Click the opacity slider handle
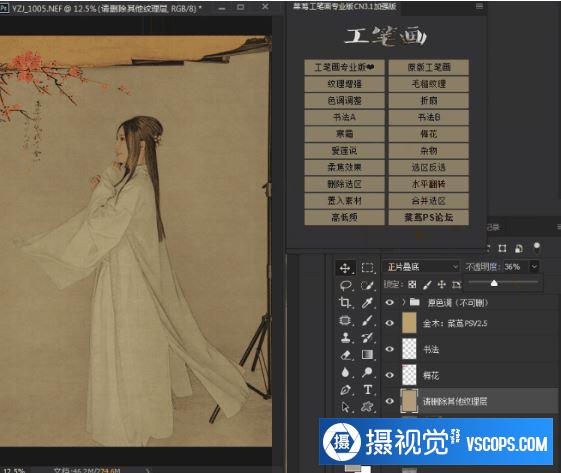Screen dimensions: 561x473 (494, 283)
